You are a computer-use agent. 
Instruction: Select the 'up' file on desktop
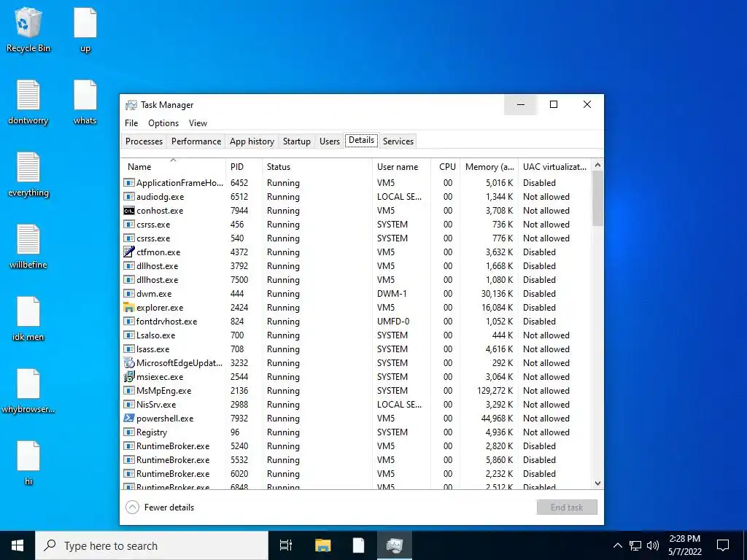[x=85, y=29]
